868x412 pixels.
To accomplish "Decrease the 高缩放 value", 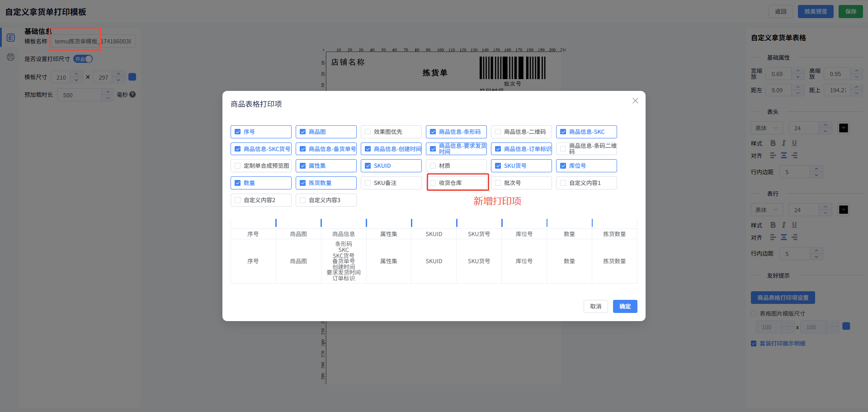I will click(856, 77).
